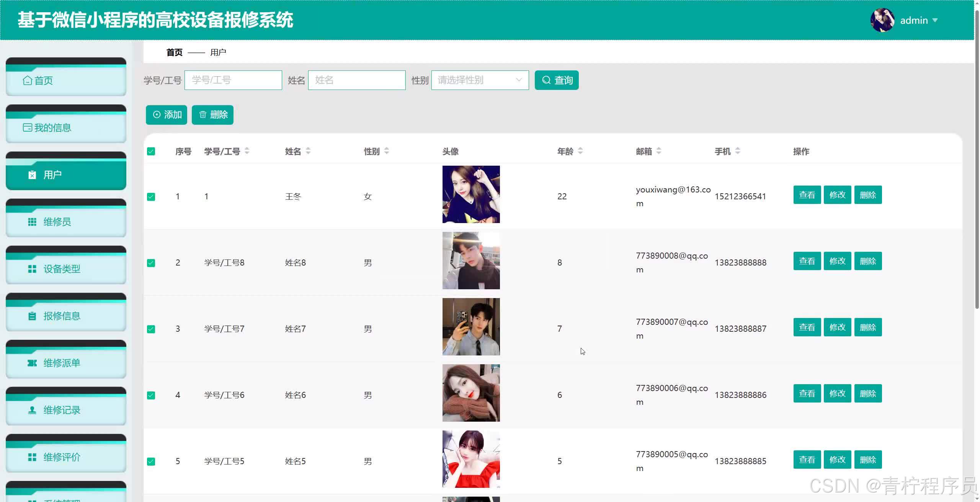Toggle the select-all checkbox in table header
Viewport: 980px width, 502px height.
coord(151,152)
